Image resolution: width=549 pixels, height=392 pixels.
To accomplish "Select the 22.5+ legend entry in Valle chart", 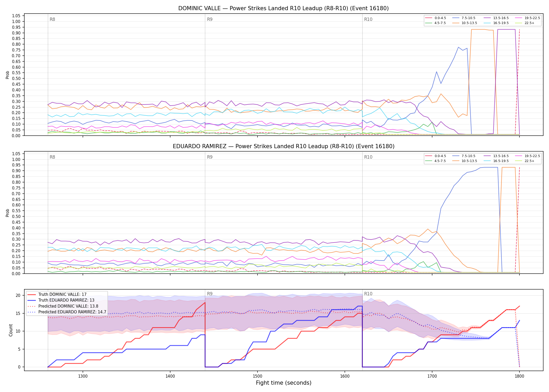I will tap(525, 23).
